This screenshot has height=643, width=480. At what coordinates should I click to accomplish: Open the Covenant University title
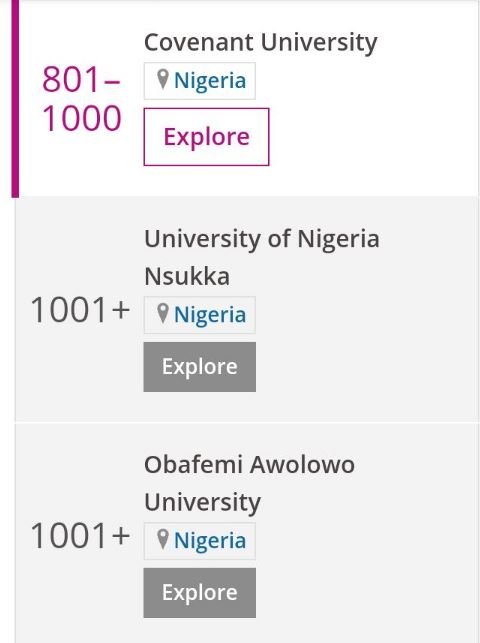point(261,43)
